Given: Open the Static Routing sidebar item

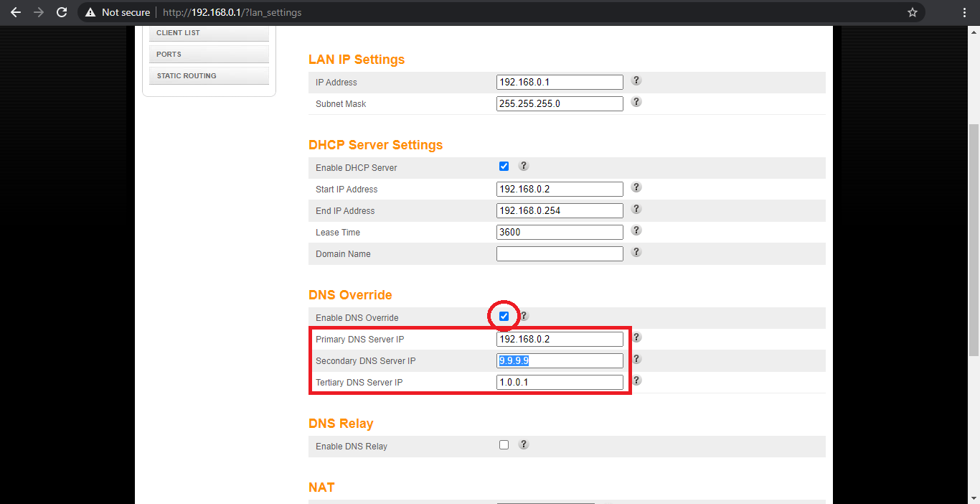Looking at the screenshot, I should (209, 76).
